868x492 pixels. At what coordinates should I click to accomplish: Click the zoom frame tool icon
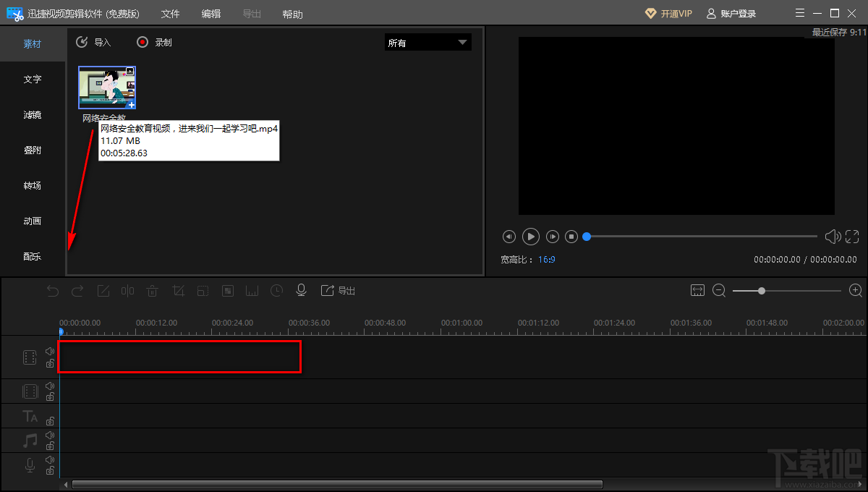tap(203, 291)
